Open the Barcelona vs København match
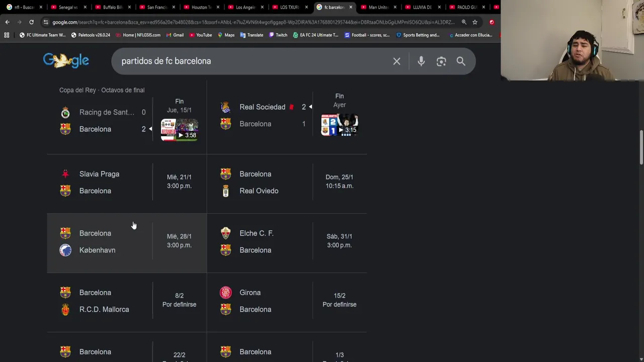This screenshot has height=362, width=644. pyautogui.click(x=127, y=243)
